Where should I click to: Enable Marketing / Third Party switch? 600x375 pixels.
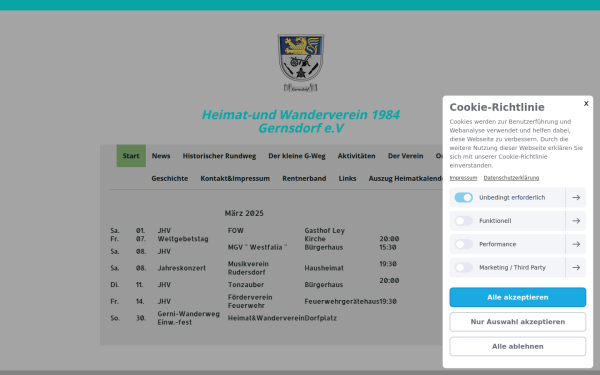tap(464, 267)
